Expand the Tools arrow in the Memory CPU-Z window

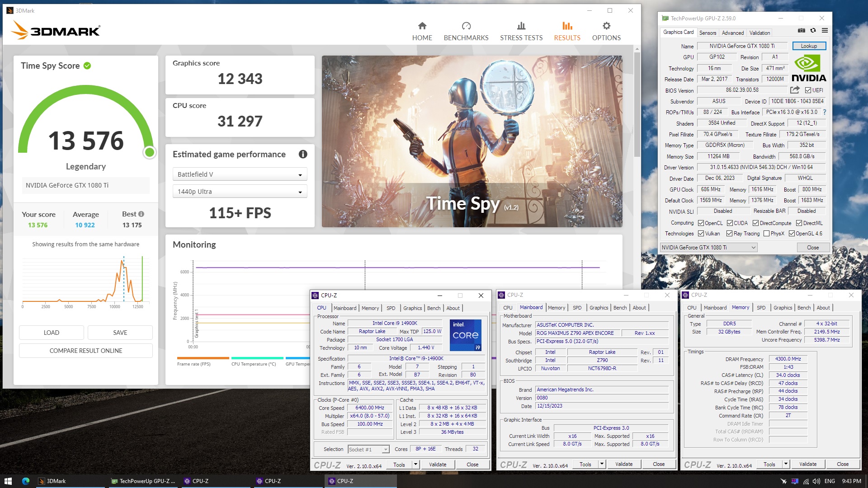[x=786, y=464]
